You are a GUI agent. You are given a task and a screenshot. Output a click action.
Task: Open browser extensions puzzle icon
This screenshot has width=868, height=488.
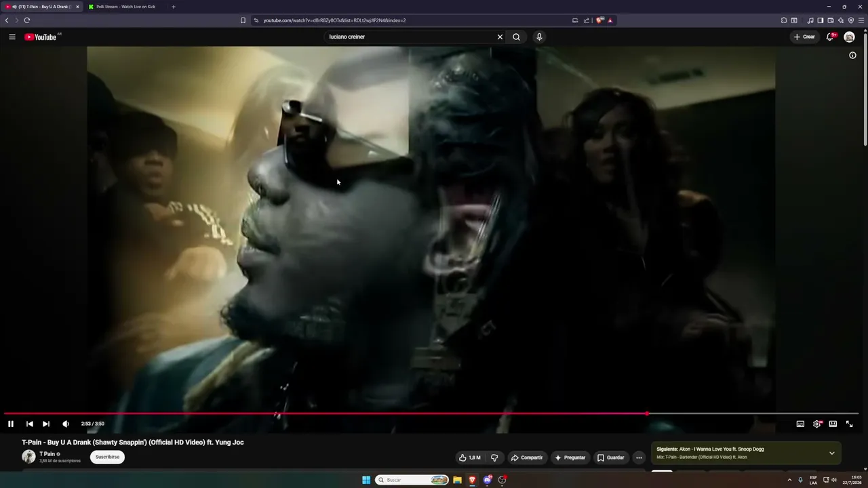tap(784, 20)
